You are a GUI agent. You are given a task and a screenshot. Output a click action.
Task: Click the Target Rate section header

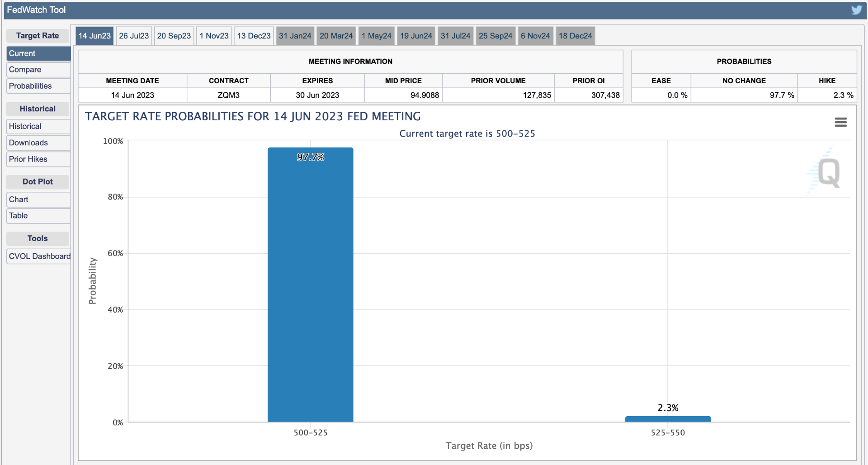38,36
